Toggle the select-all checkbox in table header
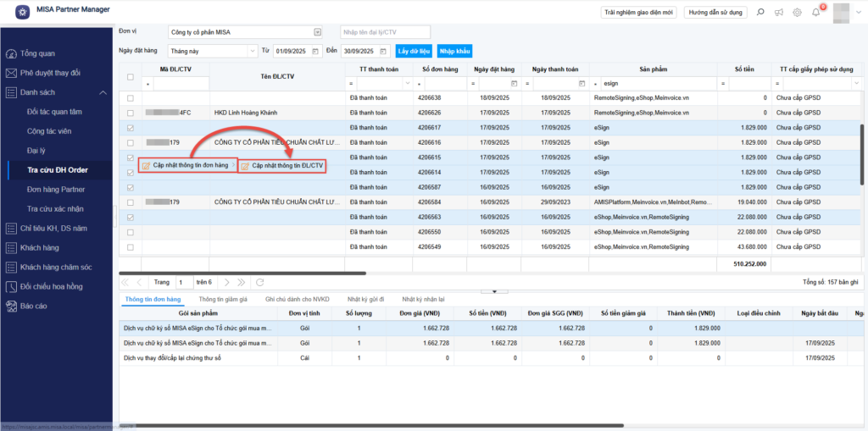The height and width of the screenshot is (431, 868). [130, 77]
